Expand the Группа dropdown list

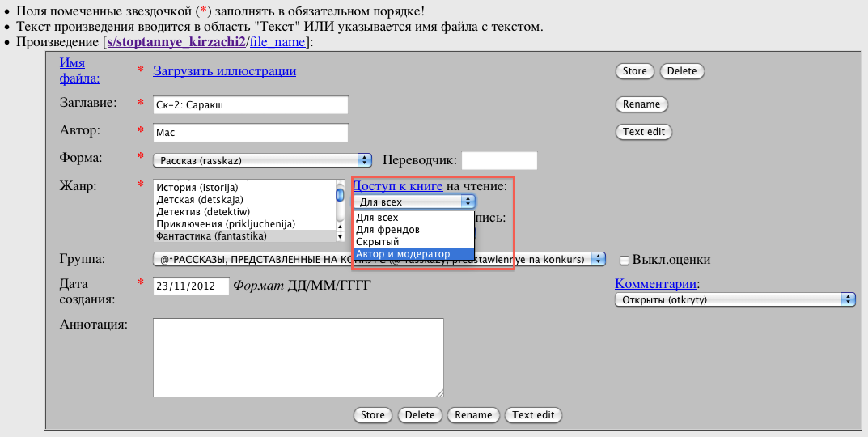tap(379, 259)
